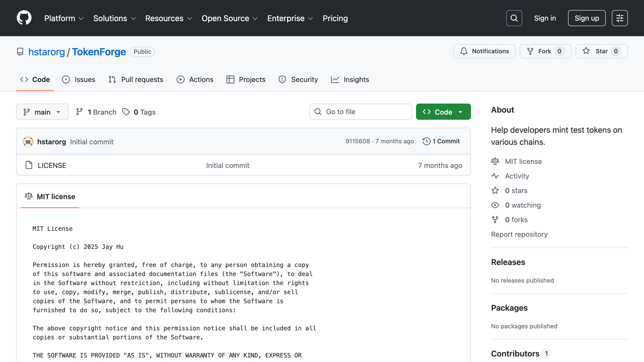Switch to the Pull requests tab

136,79
